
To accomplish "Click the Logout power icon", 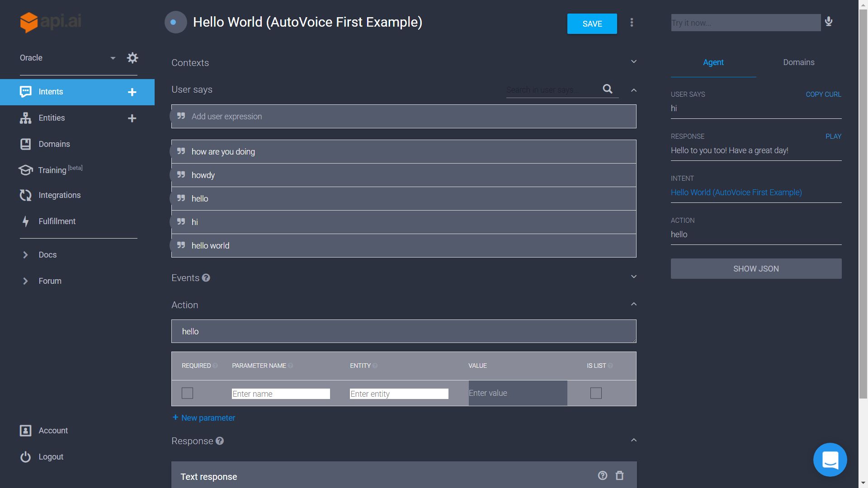I will [x=26, y=457].
